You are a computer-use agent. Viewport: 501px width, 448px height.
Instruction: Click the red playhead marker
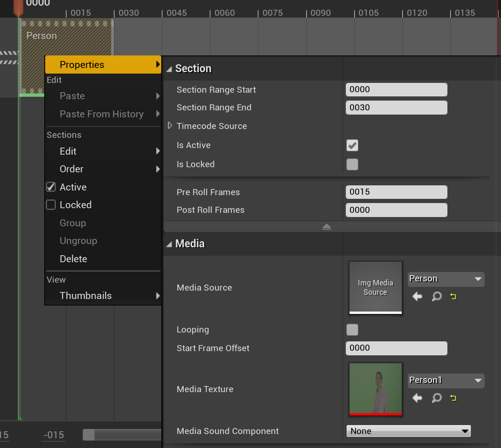[18, 8]
